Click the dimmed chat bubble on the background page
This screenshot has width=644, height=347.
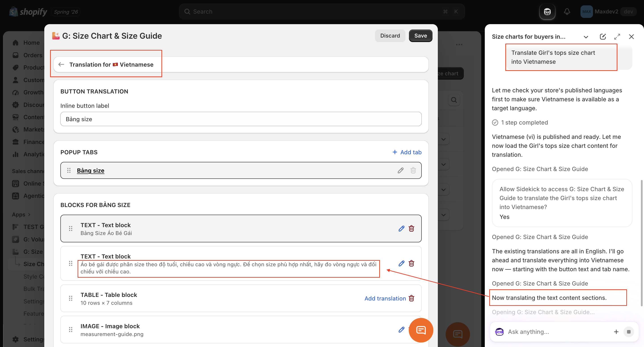pyautogui.click(x=458, y=334)
